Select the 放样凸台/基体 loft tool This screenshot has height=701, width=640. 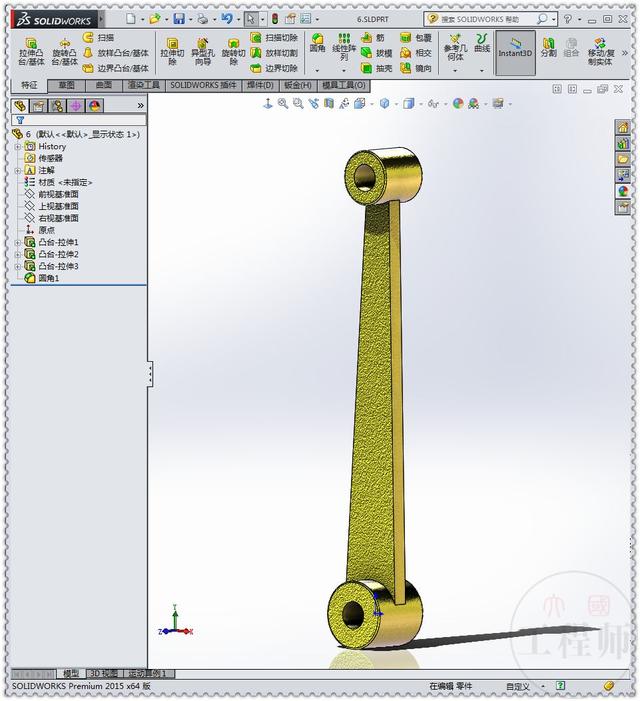(116, 53)
